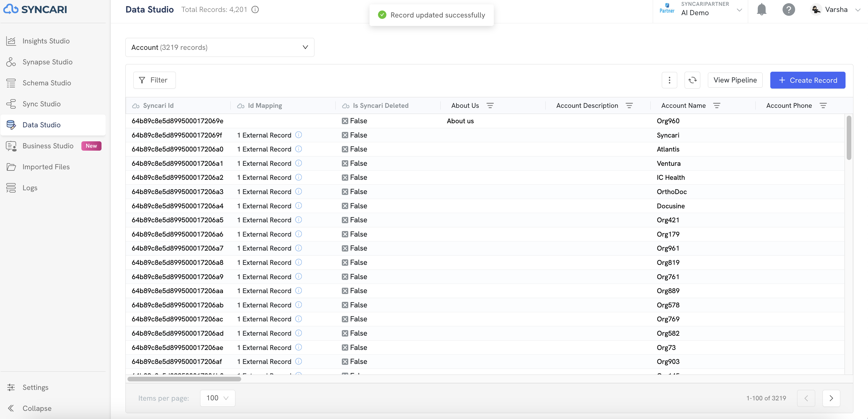The image size is (868, 419).
Task: Click Syncari Id column header
Action: pos(158,106)
